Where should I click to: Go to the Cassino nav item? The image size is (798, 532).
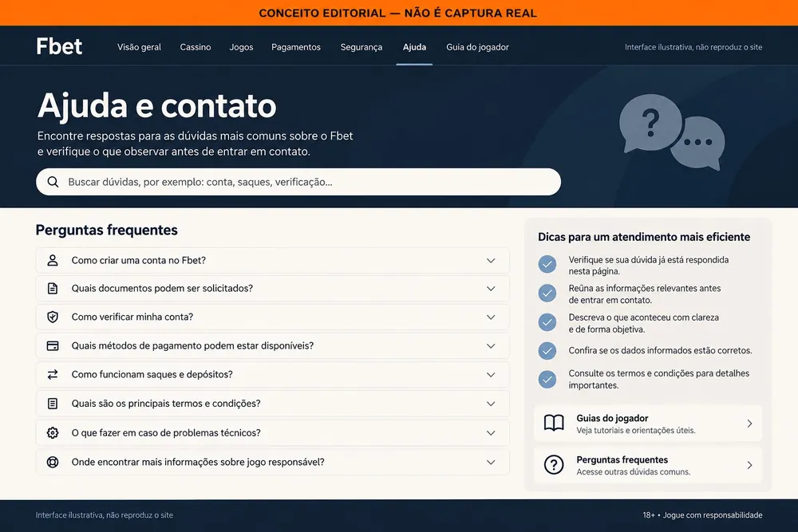pos(196,47)
